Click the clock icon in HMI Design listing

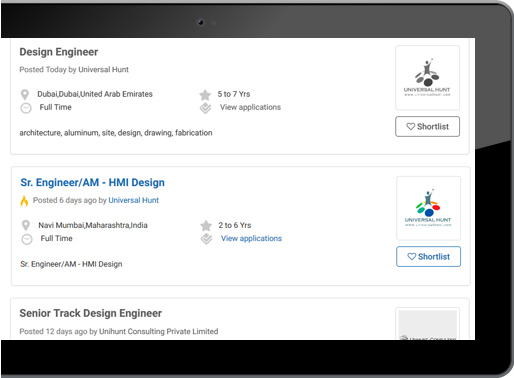click(27, 239)
